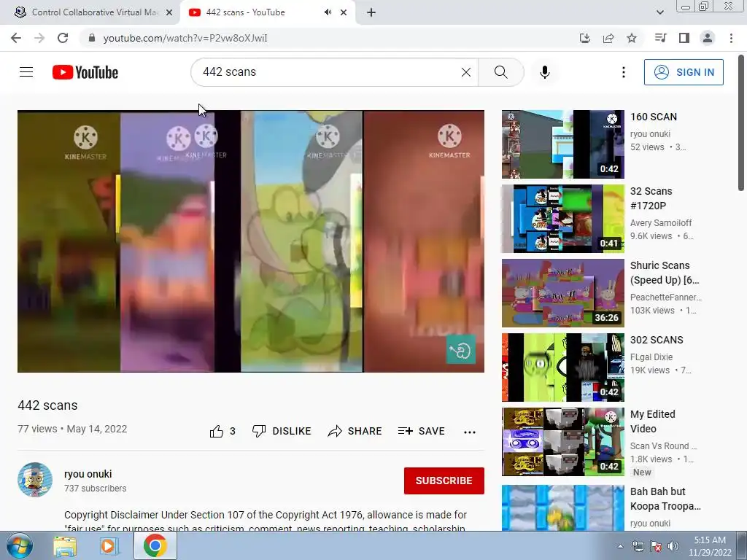Open 32 Scans #1720P thumbnail
This screenshot has height=560, width=747.
[x=562, y=219]
